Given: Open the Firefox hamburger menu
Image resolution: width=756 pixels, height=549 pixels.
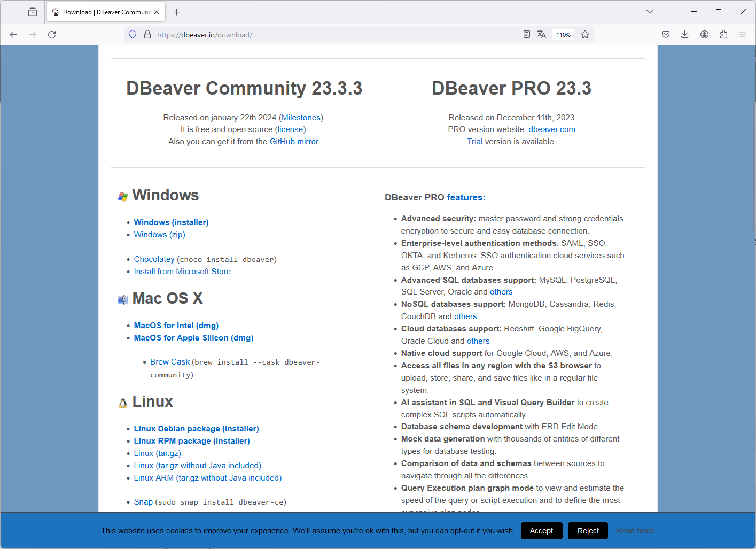Looking at the screenshot, I should click(x=743, y=35).
